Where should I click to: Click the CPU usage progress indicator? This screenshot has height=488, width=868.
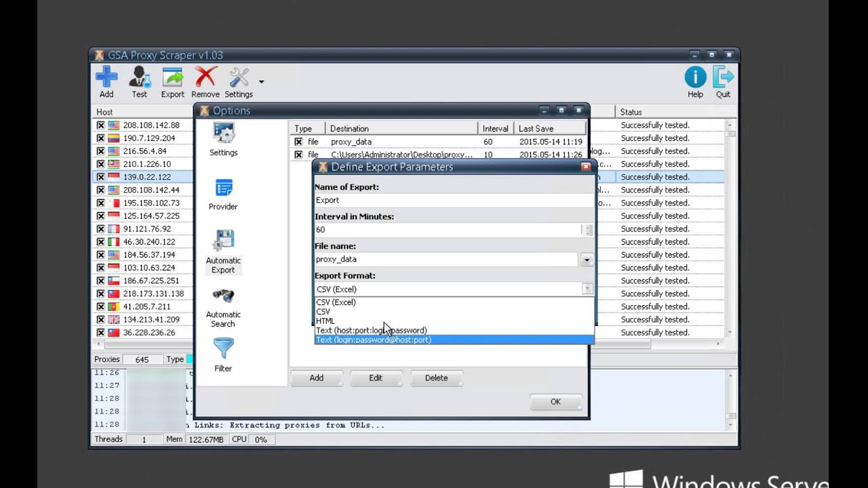[260, 440]
